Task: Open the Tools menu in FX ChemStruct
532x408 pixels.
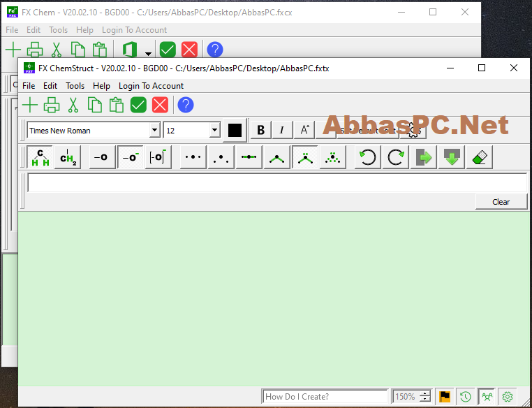Action: tap(75, 86)
